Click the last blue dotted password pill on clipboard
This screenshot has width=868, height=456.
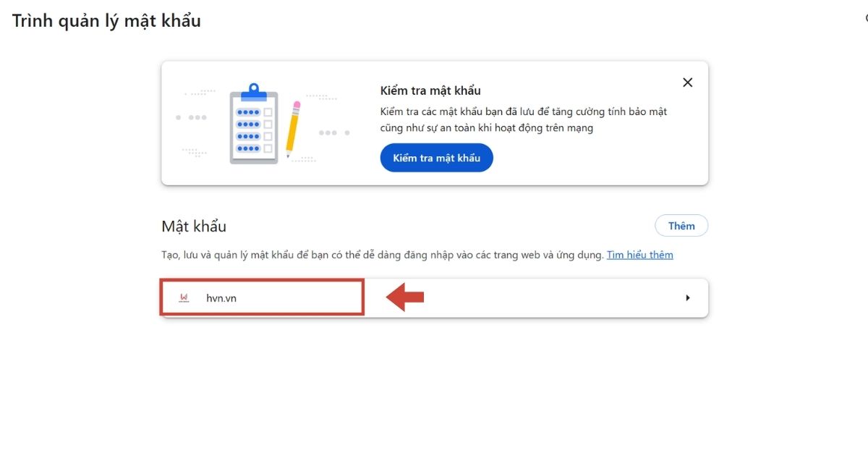[248, 148]
